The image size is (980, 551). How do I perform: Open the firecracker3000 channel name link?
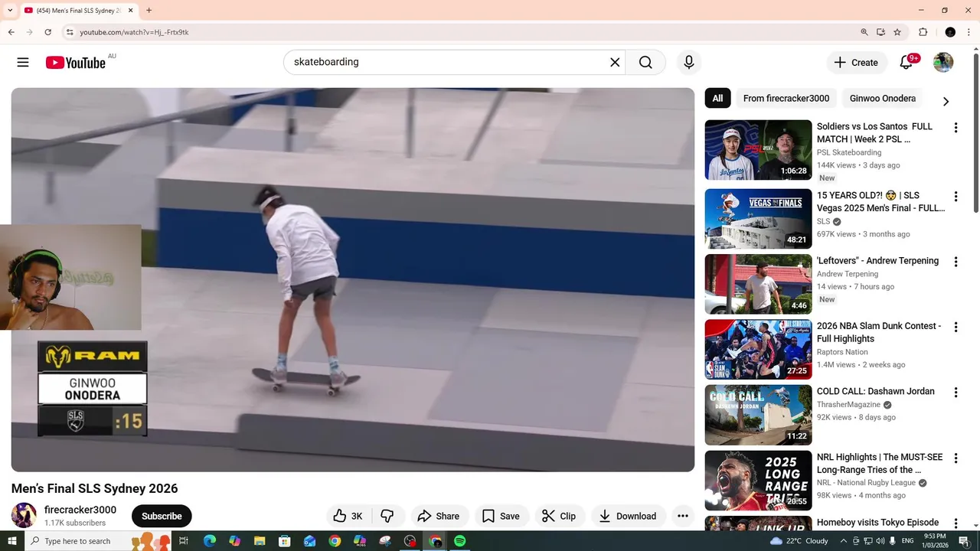pos(80,510)
